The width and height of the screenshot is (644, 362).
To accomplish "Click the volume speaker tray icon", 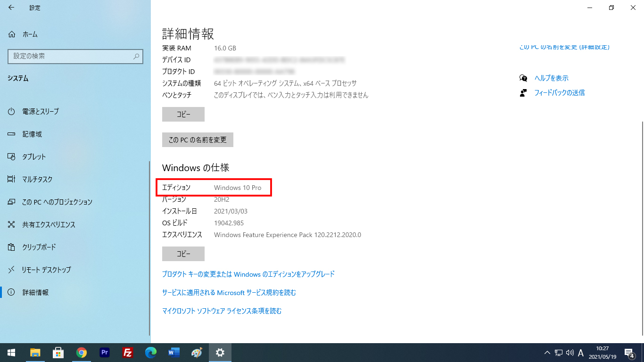I will [x=570, y=353].
